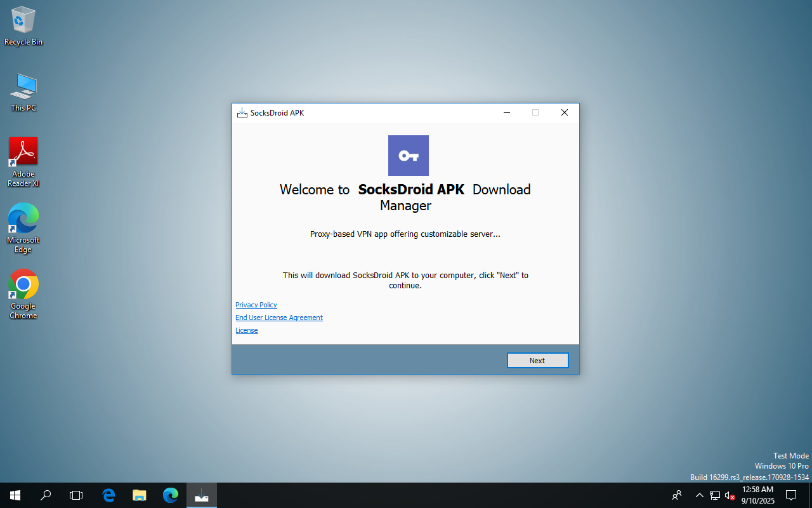
Task: Show hidden system tray icons
Action: pyautogui.click(x=699, y=495)
